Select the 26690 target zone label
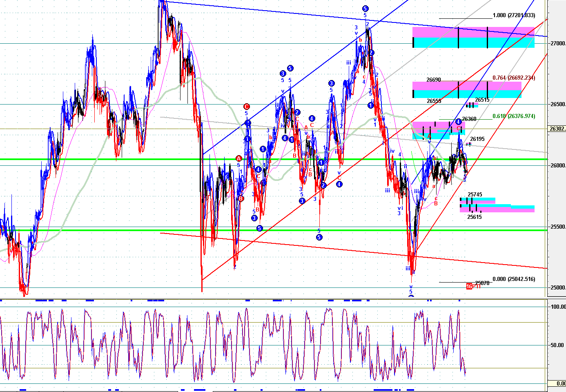566x392 pixels. (x=434, y=80)
